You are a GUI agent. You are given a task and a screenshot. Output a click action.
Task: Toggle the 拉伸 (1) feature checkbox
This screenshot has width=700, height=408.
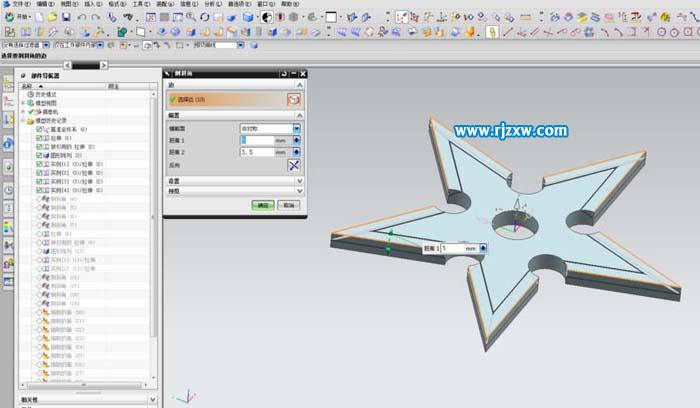(40, 138)
